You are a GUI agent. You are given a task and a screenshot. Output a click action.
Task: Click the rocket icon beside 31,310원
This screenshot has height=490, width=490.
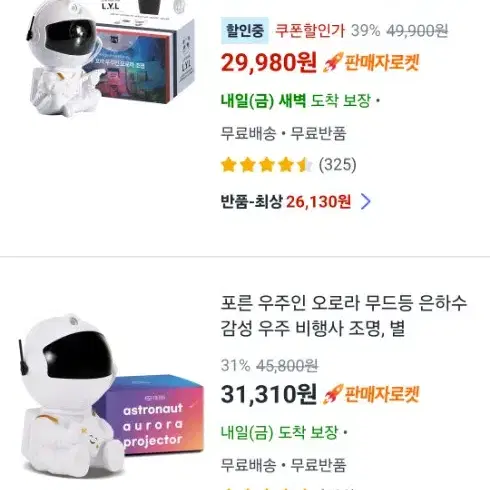(333, 394)
